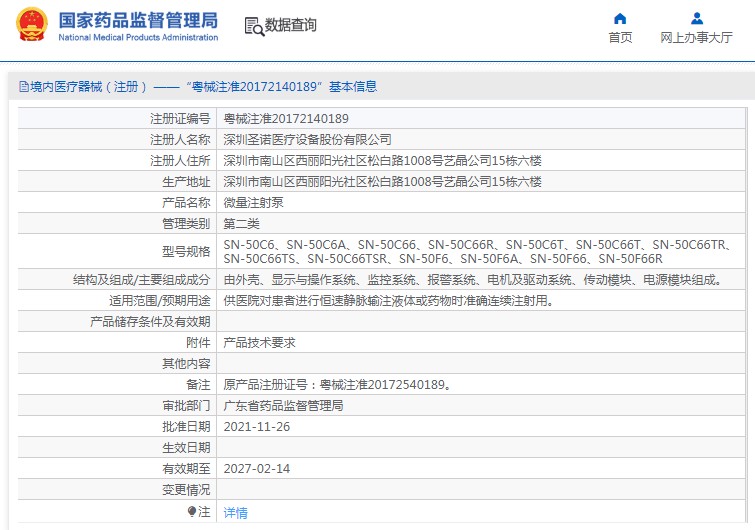Click the 国家药品监督管理局 title

pyautogui.click(x=138, y=20)
